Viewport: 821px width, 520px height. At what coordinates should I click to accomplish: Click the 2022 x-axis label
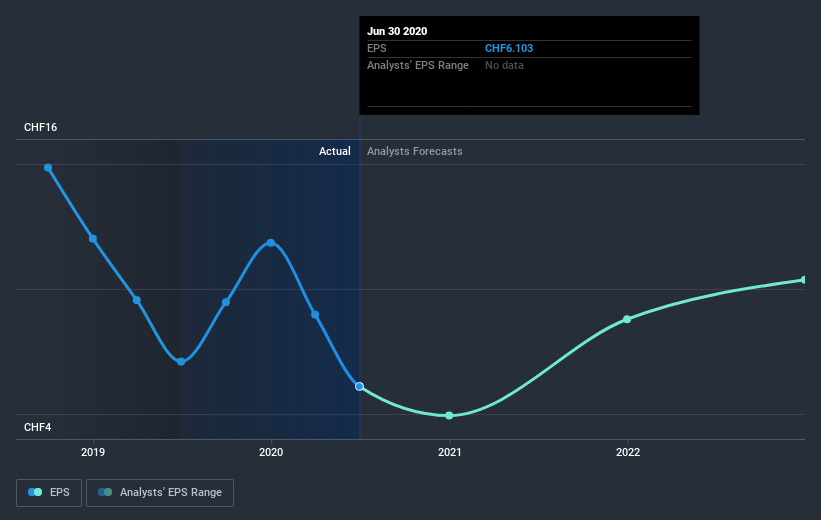tap(628, 452)
